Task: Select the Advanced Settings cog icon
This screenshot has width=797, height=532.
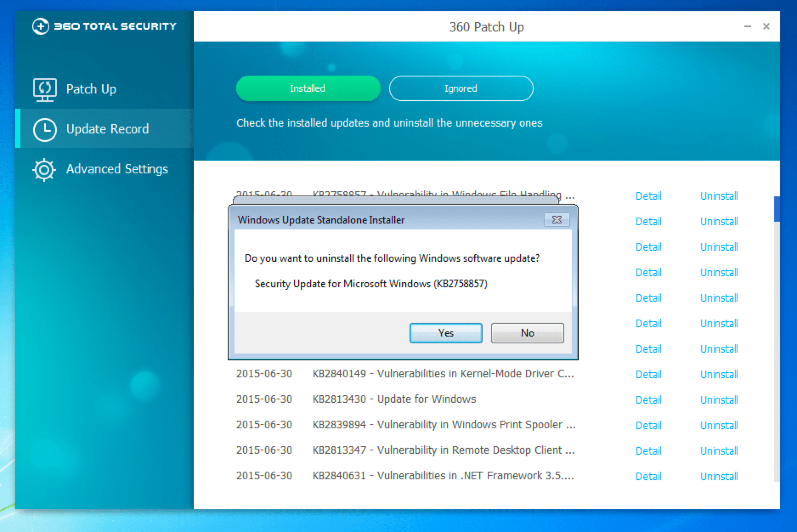Action: click(44, 169)
